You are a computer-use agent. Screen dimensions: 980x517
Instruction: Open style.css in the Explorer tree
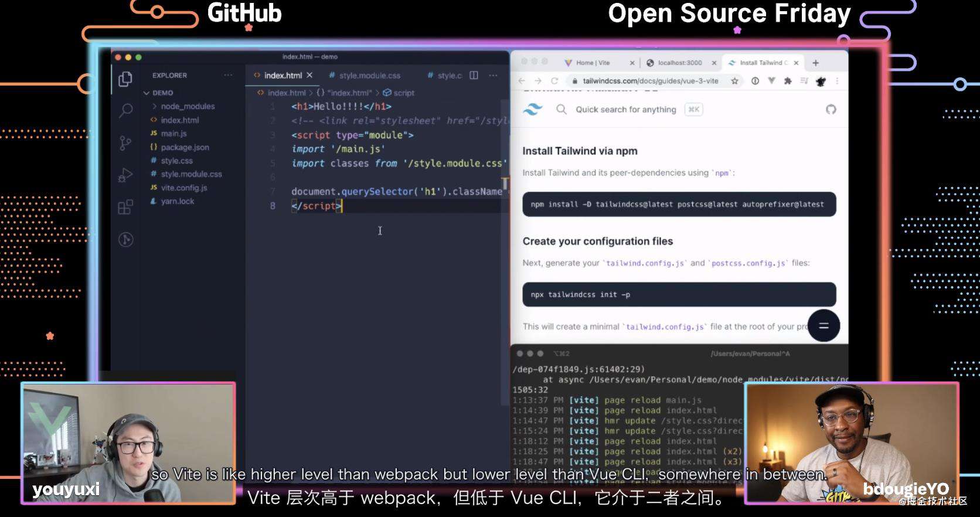pyautogui.click(x=176, y=161)
